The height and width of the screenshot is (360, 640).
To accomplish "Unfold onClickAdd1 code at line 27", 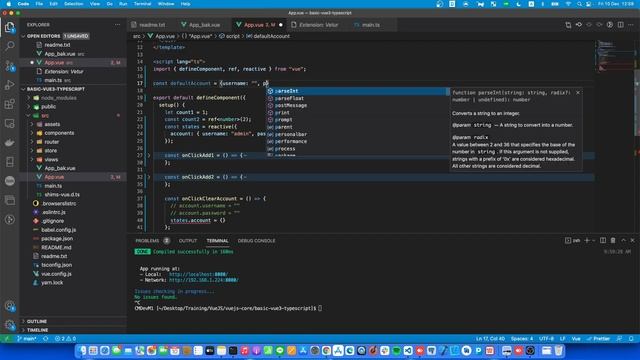I will (x=149, y=156).
